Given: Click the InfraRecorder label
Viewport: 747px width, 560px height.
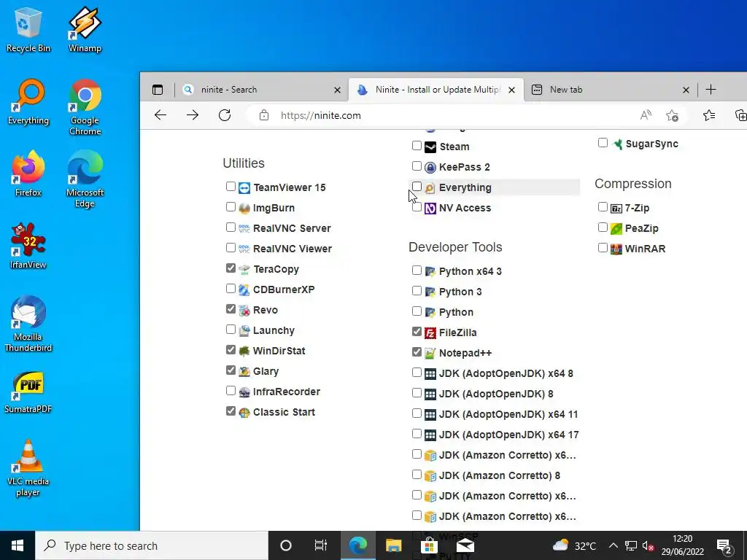Looking at the screenshot, I should click(287, 392).
